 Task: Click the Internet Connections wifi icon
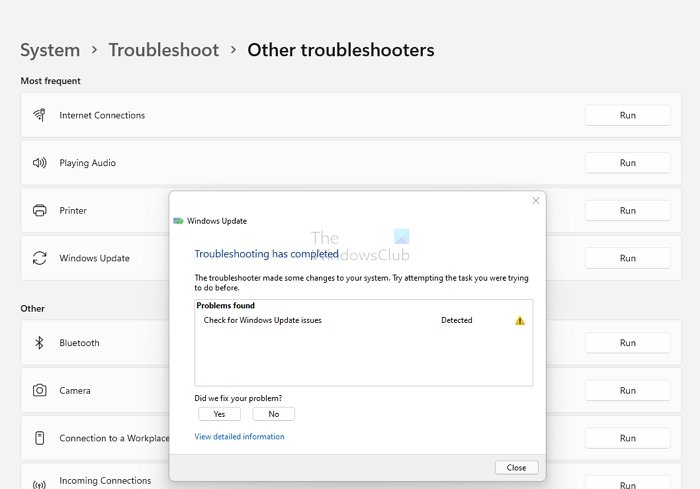pos(39,115)
